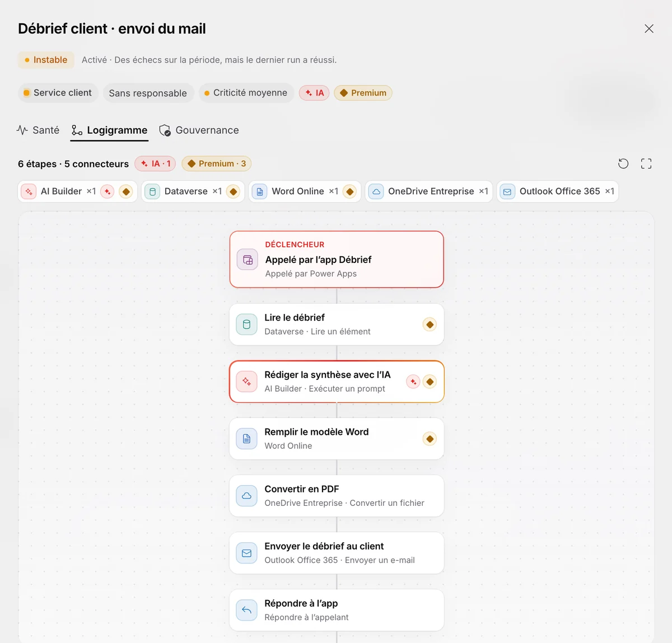Click Outlook Office 365 chip's mail icon
Viewport: 672px width, 643px height.
click(x=507, y=191)
